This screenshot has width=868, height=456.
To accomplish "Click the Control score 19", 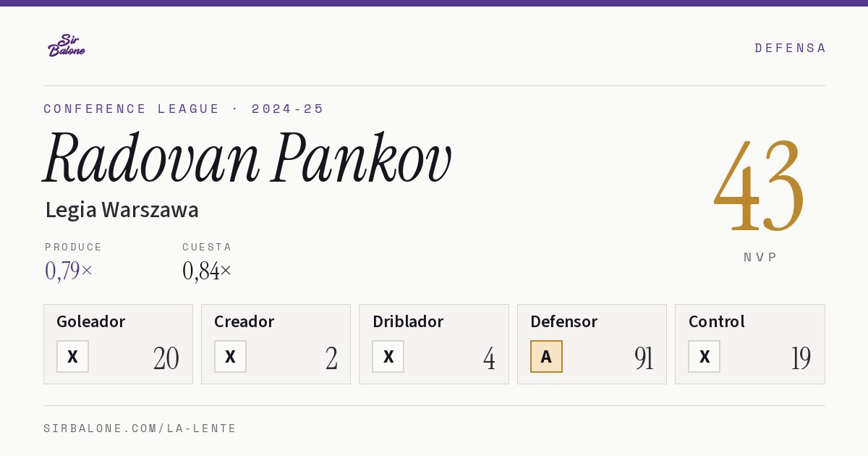I will pos(801,358).
